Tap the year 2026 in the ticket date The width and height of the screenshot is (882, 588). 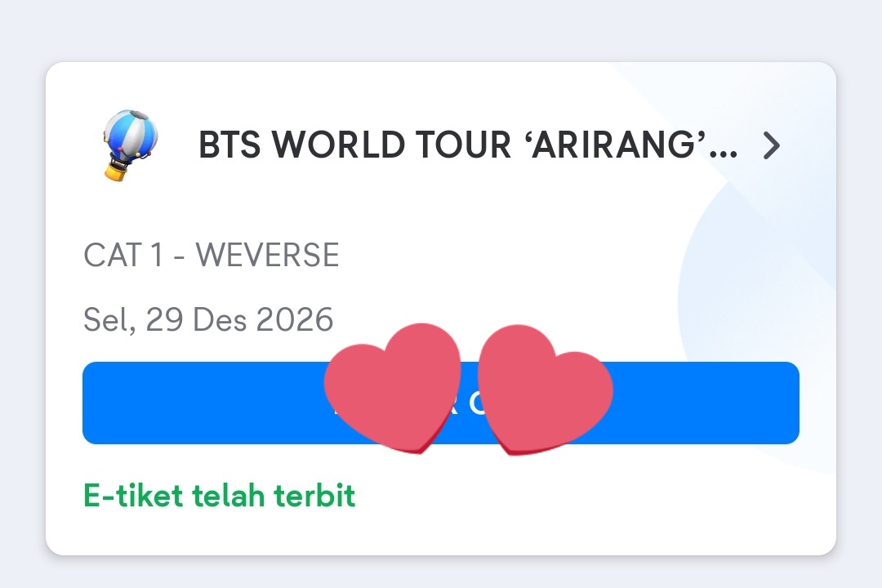pyautogui.click(x=295, y=319)
